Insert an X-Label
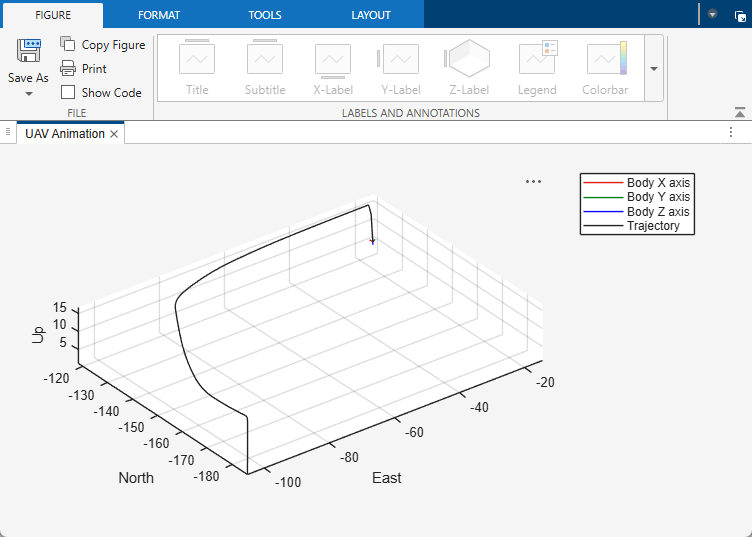This screenshot has height=537, width=752. coord(333,68)
